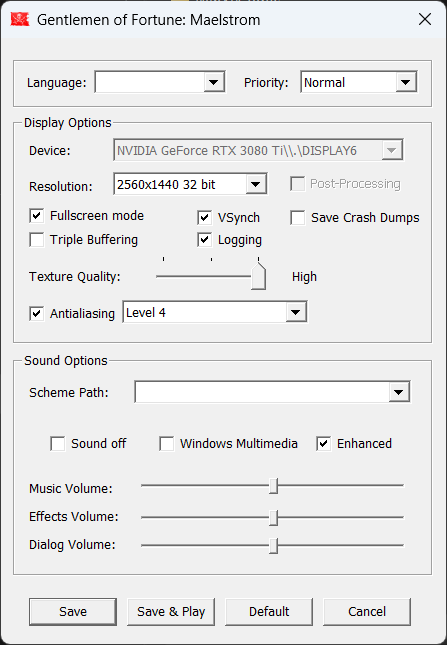447x645 pixels.
Task: Enable the Sound off checkbox
Action: click(58, 444)
